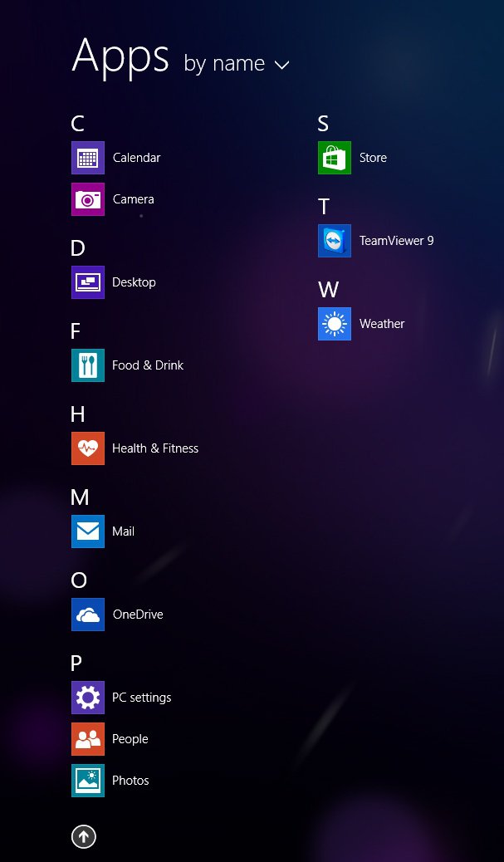The image size is (504, 862).
Task: Click the 'Photos' label
Action: pos(130,780)
